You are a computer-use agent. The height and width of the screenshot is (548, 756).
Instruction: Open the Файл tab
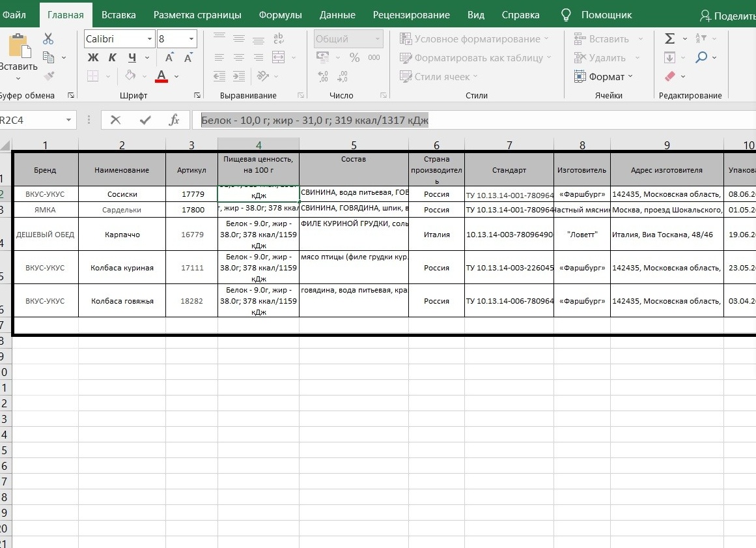(14, 15)
